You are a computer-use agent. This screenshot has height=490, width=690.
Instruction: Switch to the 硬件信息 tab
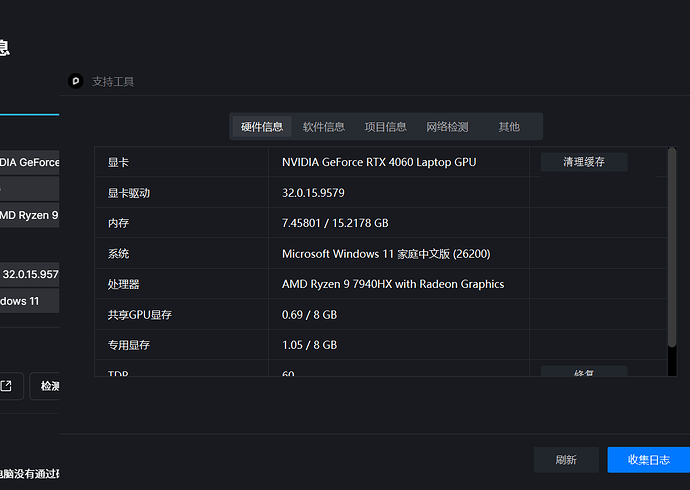[262, 127]
